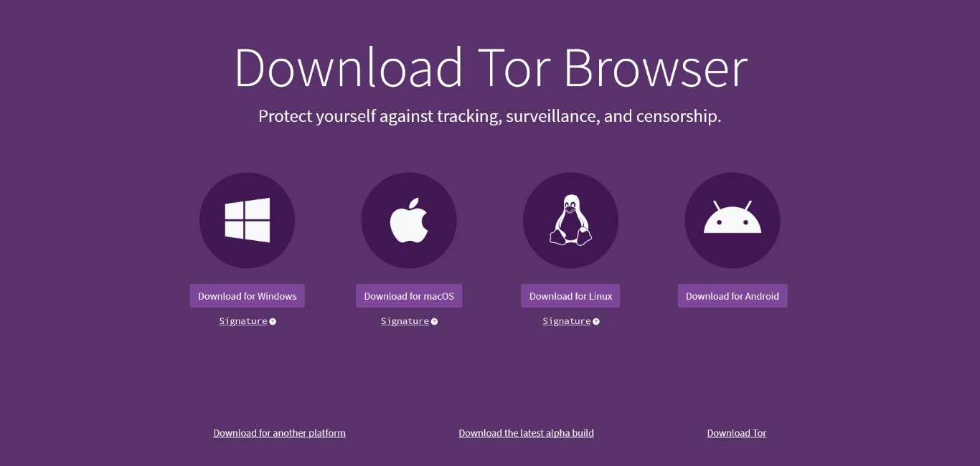Click Download for Android button
980x466 pixels.
click(x=732, y=296)
